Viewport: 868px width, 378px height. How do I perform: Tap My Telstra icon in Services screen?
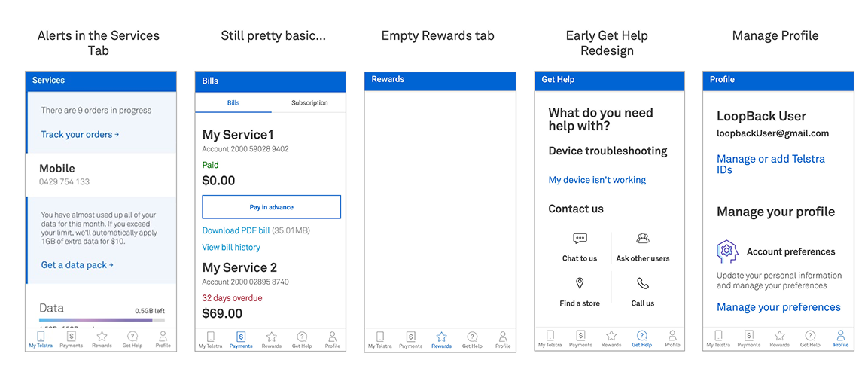point(41,336)
